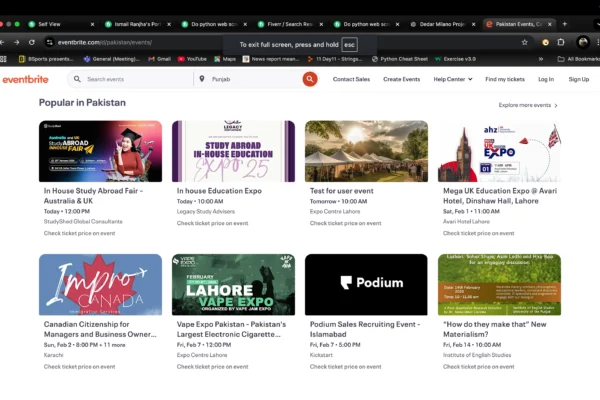
Task: Click the Eventbrite logo
Action: pyautogui.click(x=26, y=79)
